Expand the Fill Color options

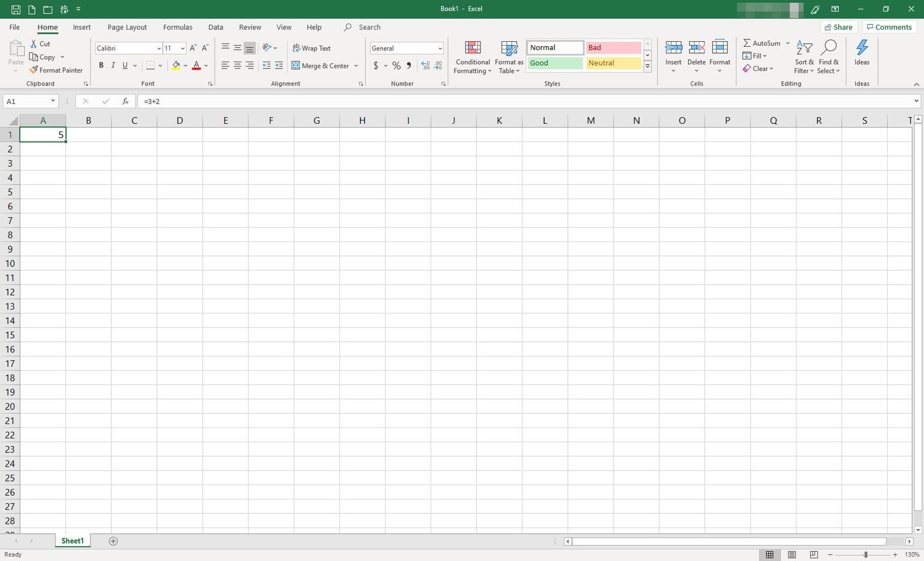(x=186, y=65)
